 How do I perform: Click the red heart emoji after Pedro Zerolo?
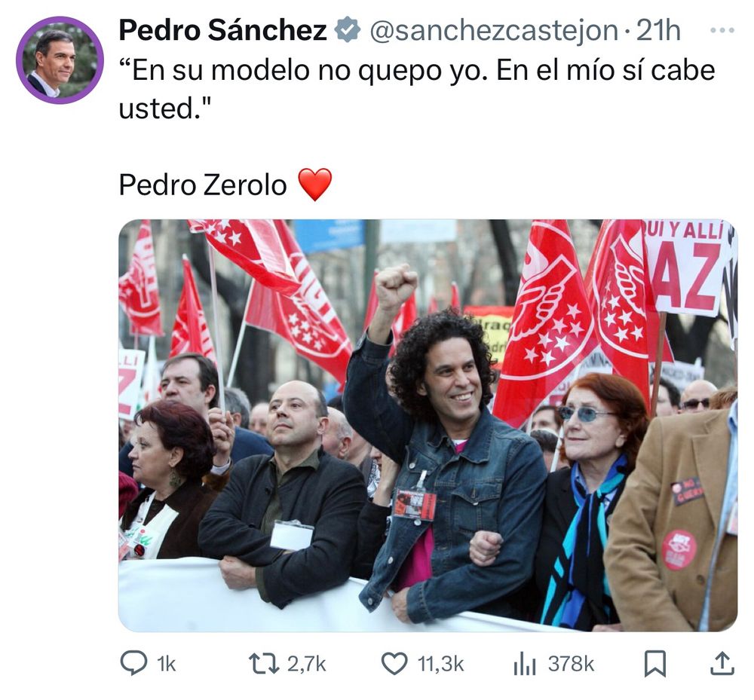[x=315, y=185]
